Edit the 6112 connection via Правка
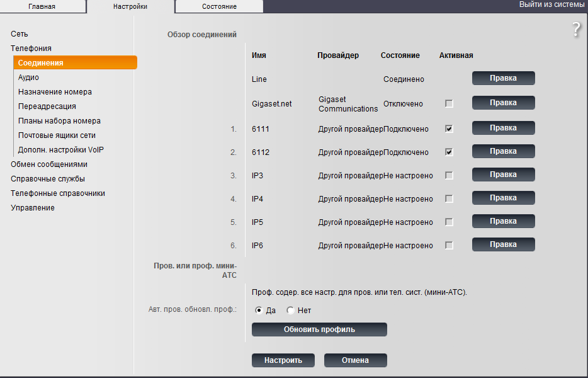 (503, 151)
